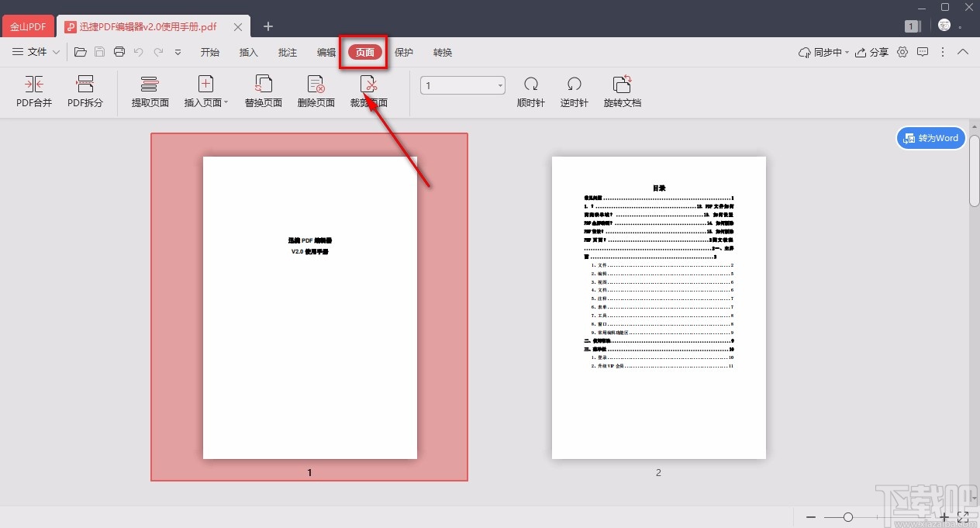
Task: Add a new tab with the plus button
Action: click(268, 26)
